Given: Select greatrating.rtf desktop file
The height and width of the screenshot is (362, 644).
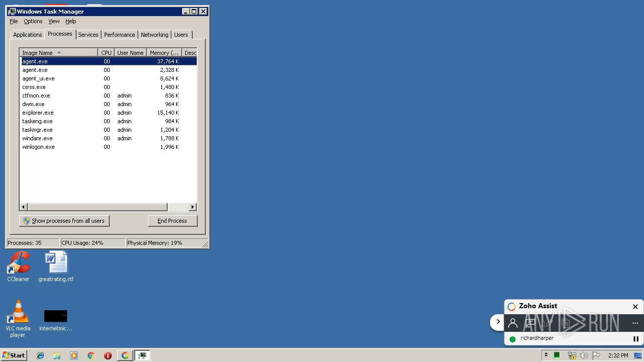Looking at the screenshot, I should pos(56,266).
